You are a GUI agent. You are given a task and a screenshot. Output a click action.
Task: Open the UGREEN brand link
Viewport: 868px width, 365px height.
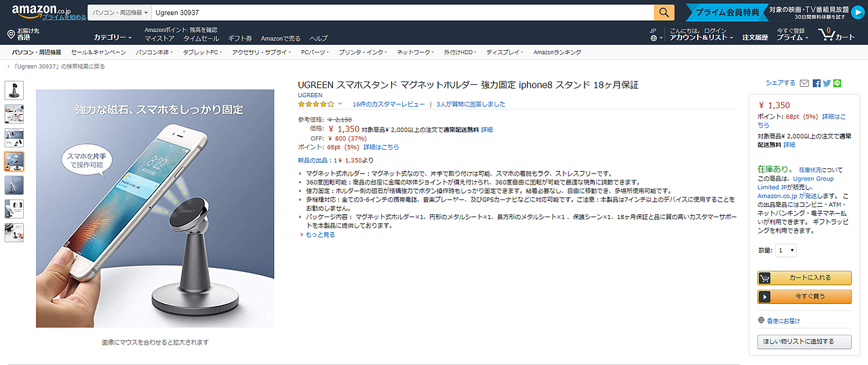pyautogui.click(x=310, y=95)
